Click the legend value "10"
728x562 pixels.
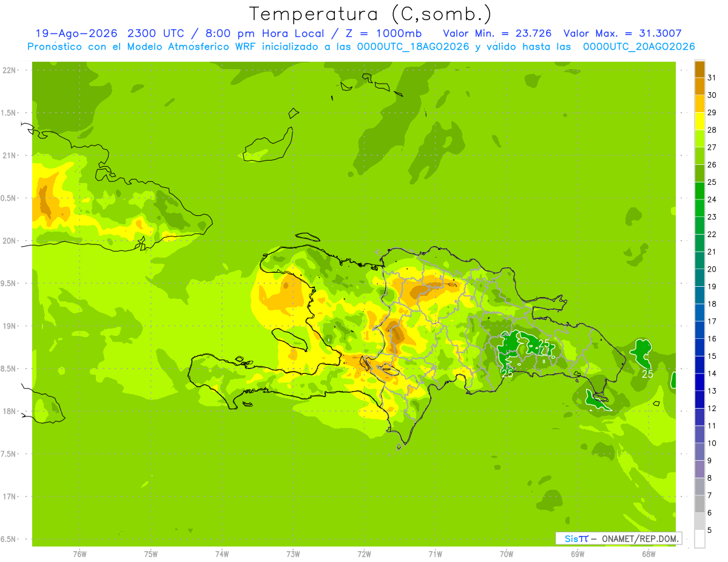[x=712, y=443]
